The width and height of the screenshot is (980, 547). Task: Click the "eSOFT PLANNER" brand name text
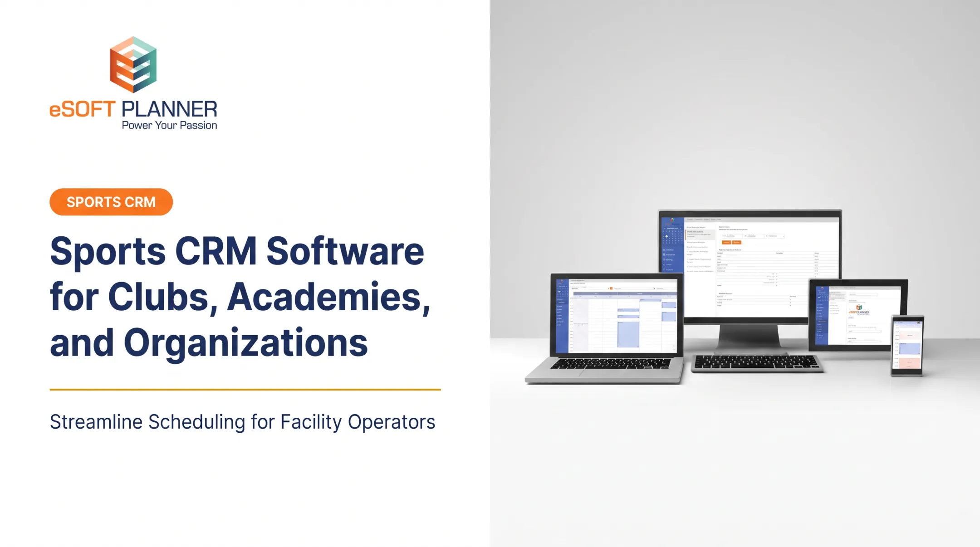133,109
